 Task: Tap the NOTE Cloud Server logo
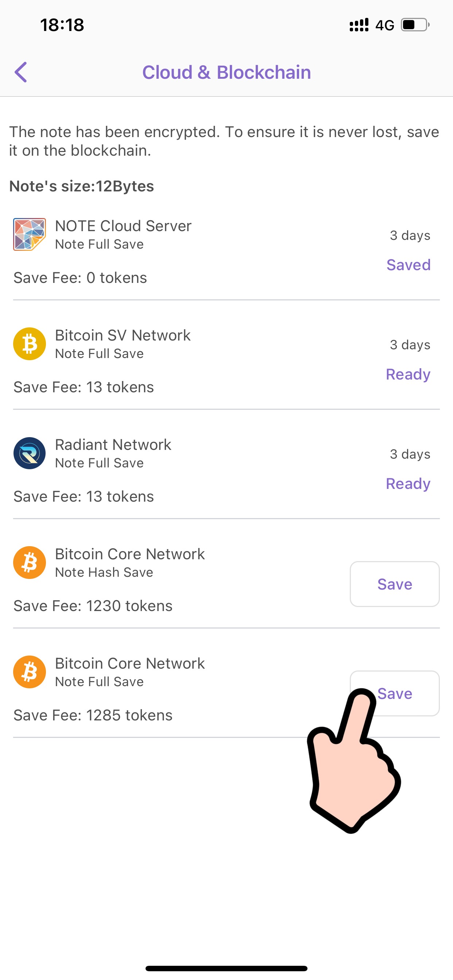coord(30,234)
